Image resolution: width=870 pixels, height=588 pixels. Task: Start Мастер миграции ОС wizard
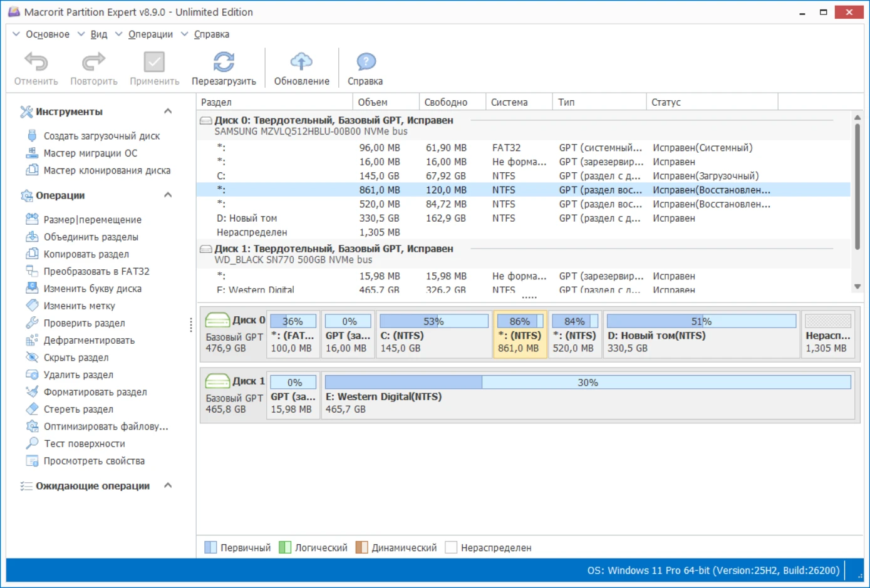90,153
